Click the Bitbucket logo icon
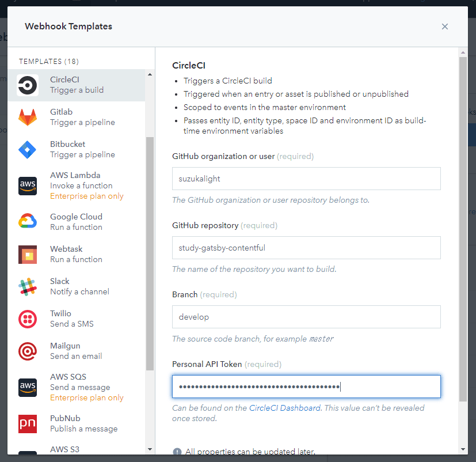The height and width of the screenshot is (462, 476). click(28, 150)
